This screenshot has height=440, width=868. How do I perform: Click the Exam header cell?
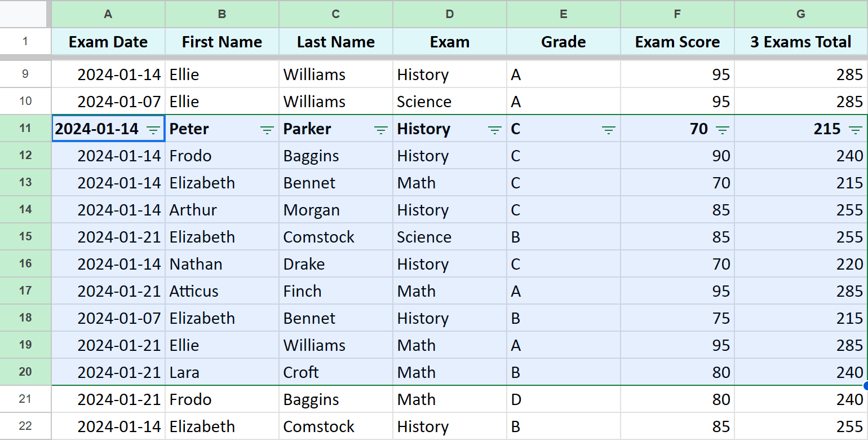450,42
